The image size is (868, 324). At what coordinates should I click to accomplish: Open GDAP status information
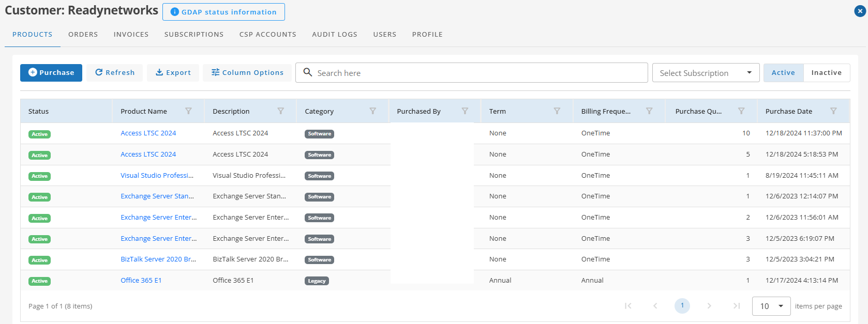tap(223, 12)
